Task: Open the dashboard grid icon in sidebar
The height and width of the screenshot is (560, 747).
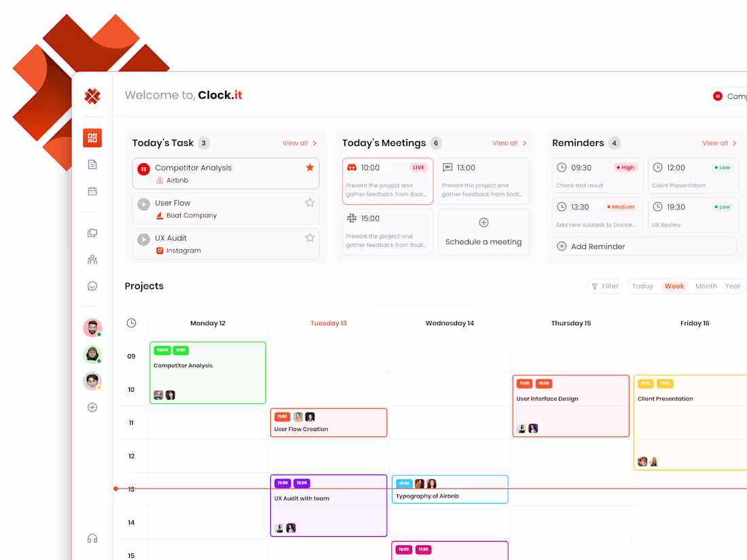Action: (x=92, y=138)
